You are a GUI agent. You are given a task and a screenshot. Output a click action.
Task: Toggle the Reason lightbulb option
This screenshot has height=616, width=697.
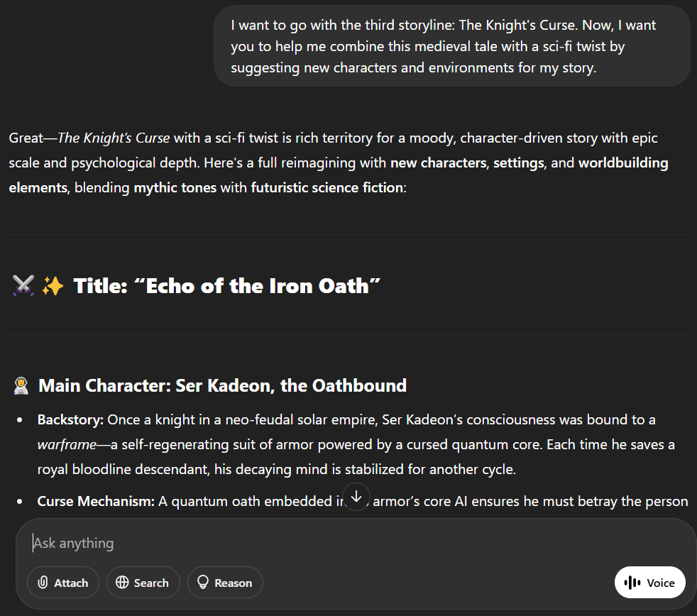(225, 583)
